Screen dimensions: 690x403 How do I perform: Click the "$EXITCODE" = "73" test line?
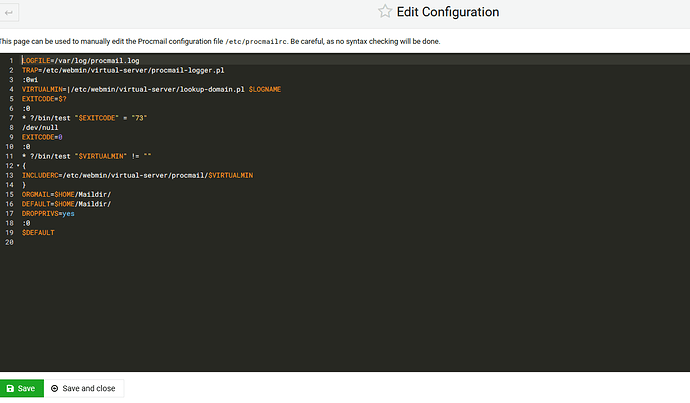[84, 118]
